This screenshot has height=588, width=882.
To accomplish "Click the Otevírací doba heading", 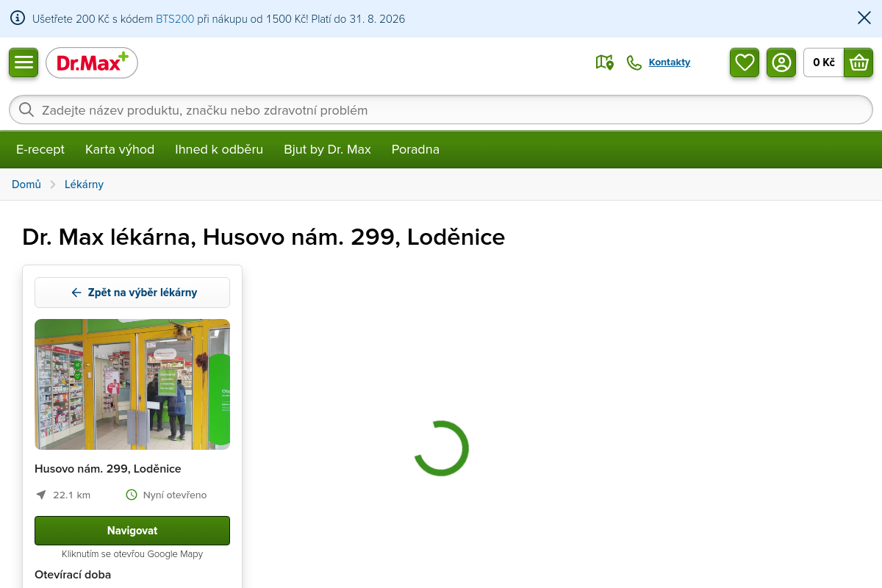I will 73,575.
